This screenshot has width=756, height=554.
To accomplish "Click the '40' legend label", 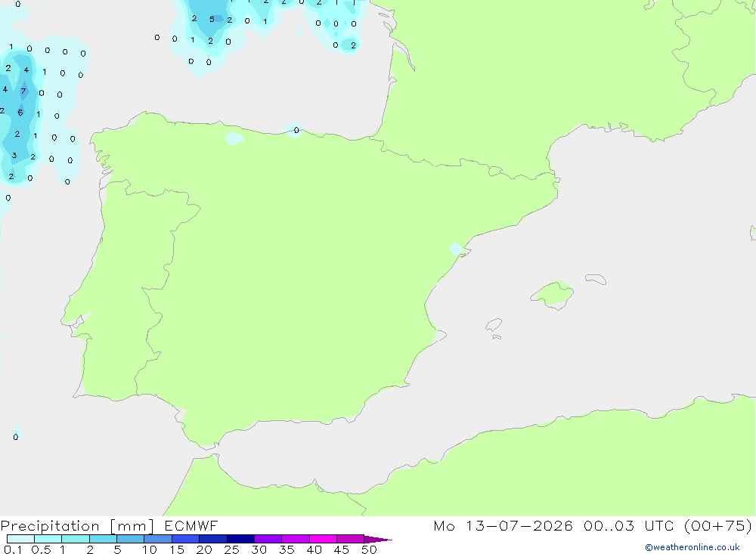I will click(314, 549).
